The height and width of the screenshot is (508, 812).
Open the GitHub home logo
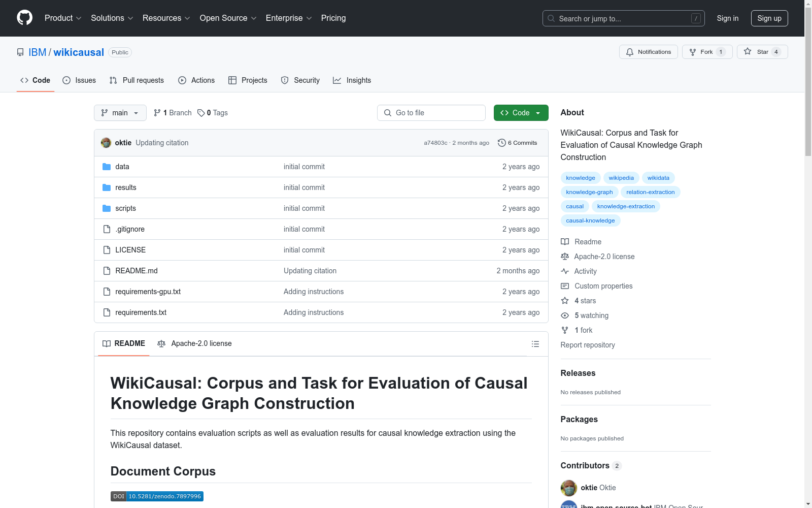pyautogui.click(x=24, y=18)
